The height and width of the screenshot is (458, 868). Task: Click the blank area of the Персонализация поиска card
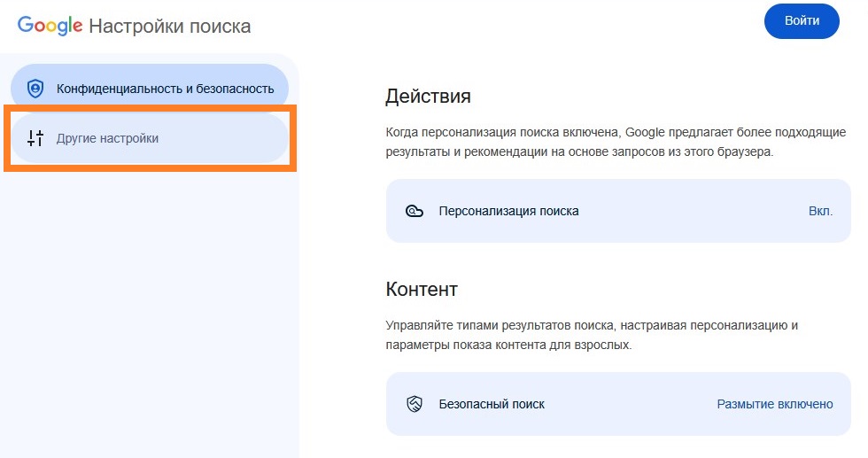[x=691, y=211]
